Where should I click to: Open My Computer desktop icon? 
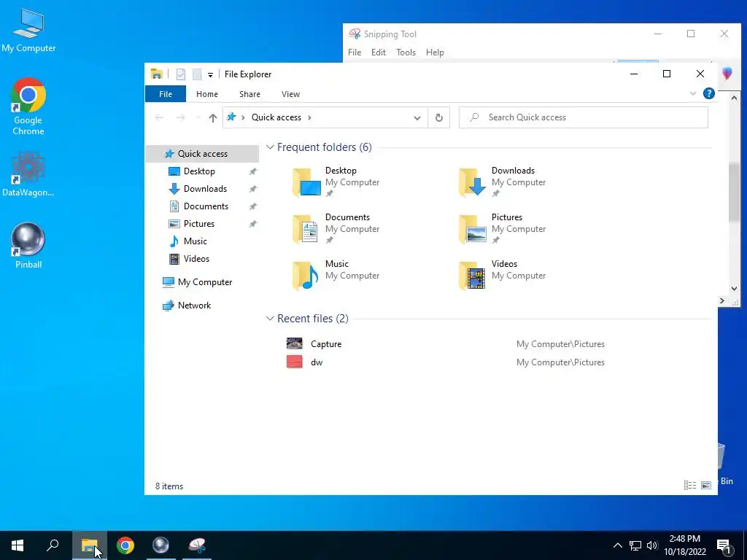28,31
